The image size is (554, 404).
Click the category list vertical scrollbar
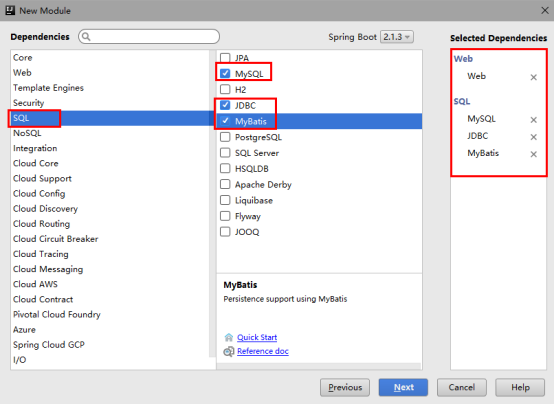212,203
